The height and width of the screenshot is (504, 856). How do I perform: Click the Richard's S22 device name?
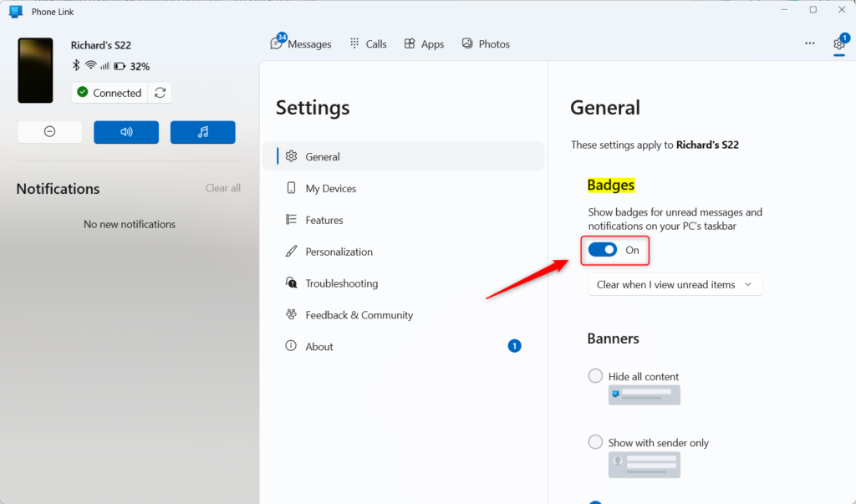[101, 45]
